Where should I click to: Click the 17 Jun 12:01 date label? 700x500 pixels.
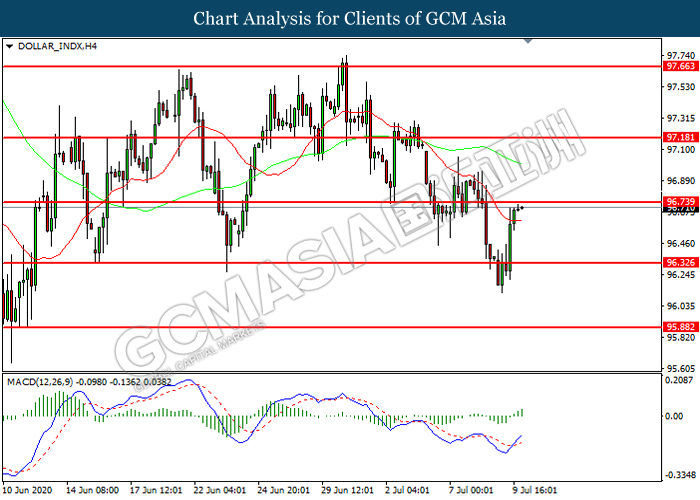click(x=156, y=490)
